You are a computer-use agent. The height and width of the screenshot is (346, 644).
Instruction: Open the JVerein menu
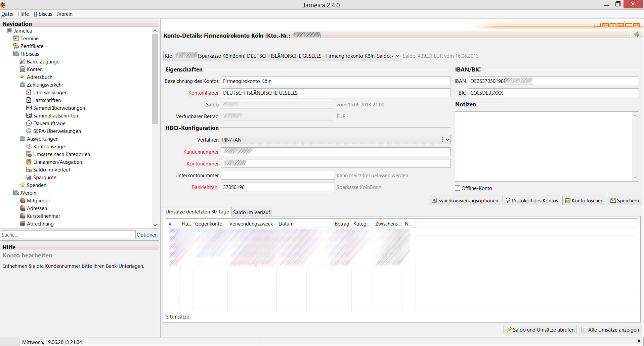coord(65,14)
